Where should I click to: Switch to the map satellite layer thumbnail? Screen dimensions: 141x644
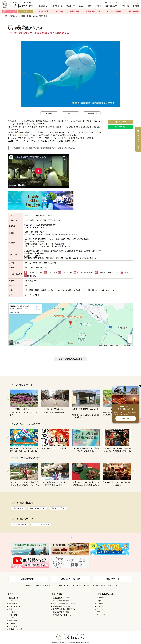pos(11,343)
